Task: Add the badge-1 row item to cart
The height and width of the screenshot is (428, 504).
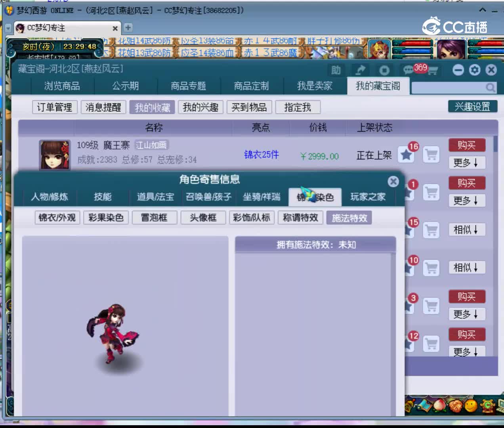Action: 431,193
